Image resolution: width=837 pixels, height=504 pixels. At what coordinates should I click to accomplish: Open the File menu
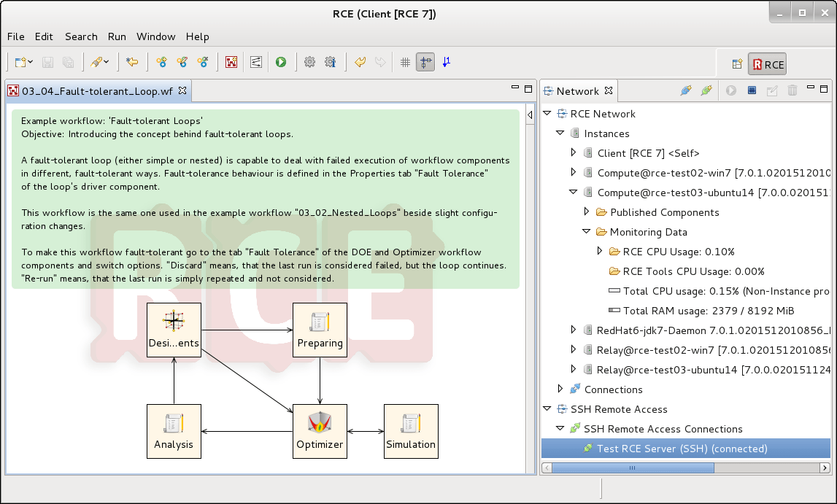[x=15, y=36]
